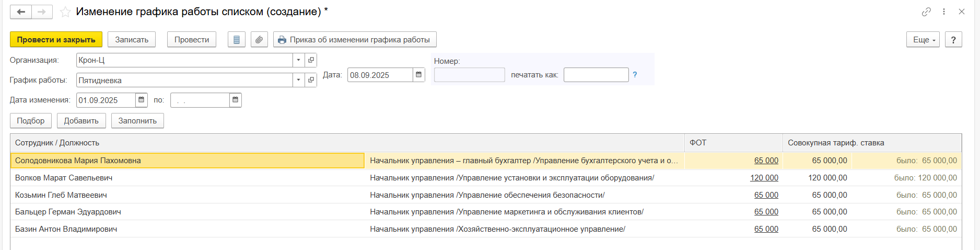Open the calendar for document date

pyautogui.click(x=418, y=75)
